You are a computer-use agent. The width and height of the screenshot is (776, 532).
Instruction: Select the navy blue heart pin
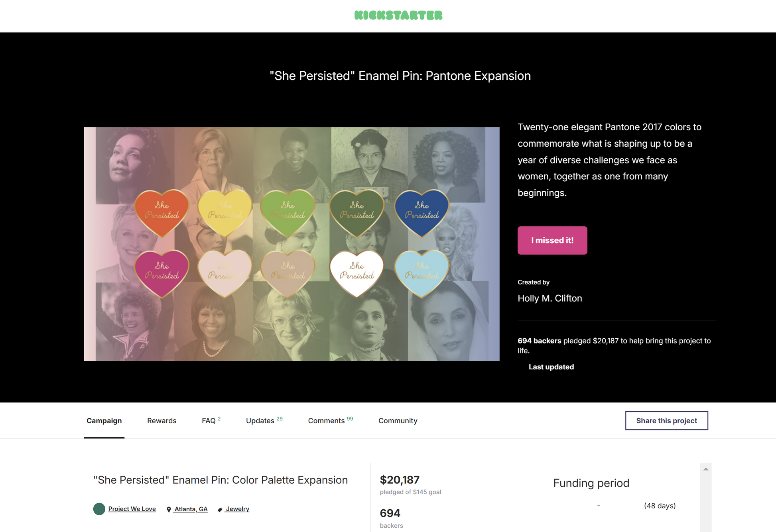pos(421,212)
